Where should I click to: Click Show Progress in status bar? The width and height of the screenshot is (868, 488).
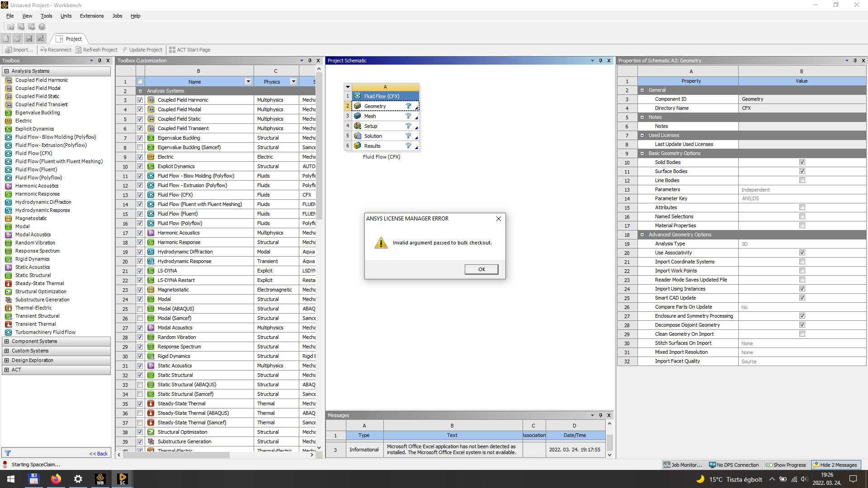click(x=786, y=465)
